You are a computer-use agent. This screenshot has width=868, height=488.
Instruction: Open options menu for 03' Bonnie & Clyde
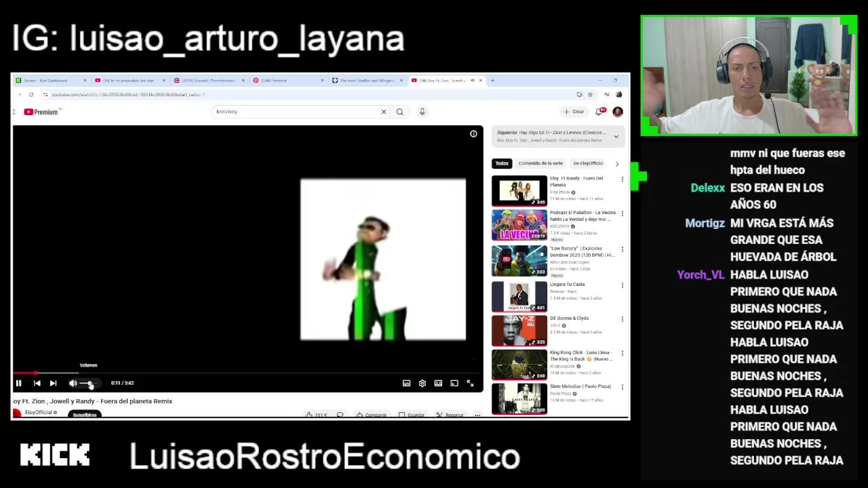click(622, 319)
